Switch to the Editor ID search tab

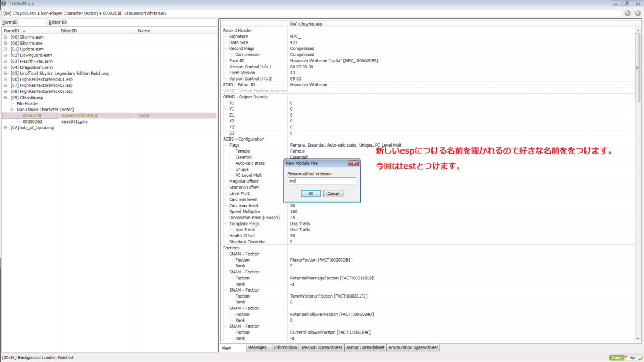(57, 22)
